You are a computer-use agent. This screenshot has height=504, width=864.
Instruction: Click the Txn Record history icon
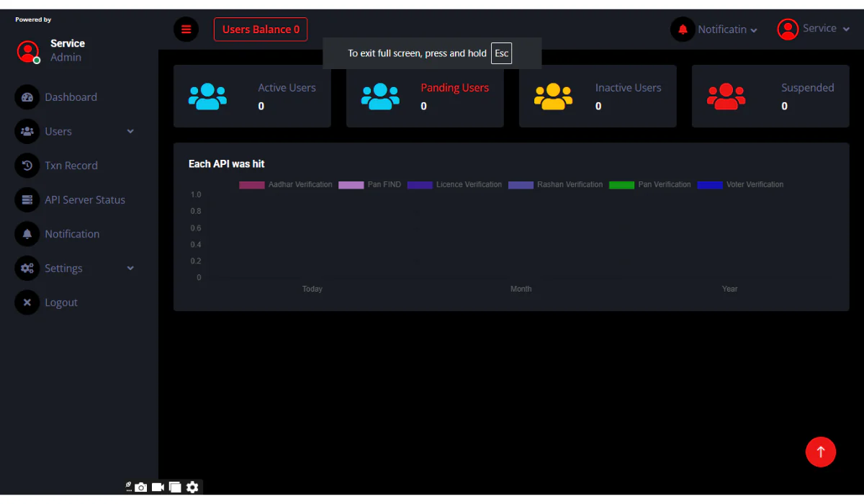pyautogui.click(x=27, y=166)
